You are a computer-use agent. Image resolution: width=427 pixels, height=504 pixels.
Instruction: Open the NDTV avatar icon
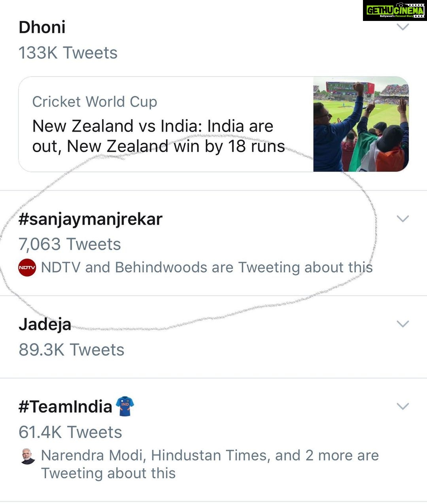pyautogui.click(x=27, y=268)
